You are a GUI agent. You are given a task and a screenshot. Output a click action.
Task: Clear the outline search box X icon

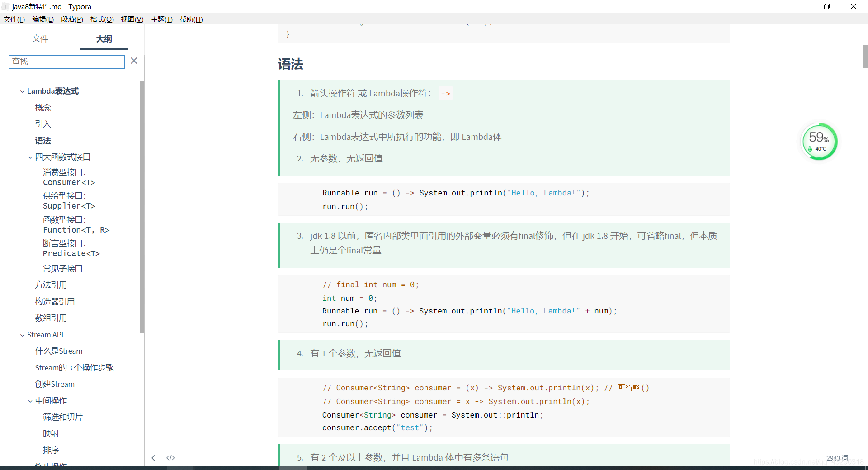pyautogui.click(x=134, y=61)
